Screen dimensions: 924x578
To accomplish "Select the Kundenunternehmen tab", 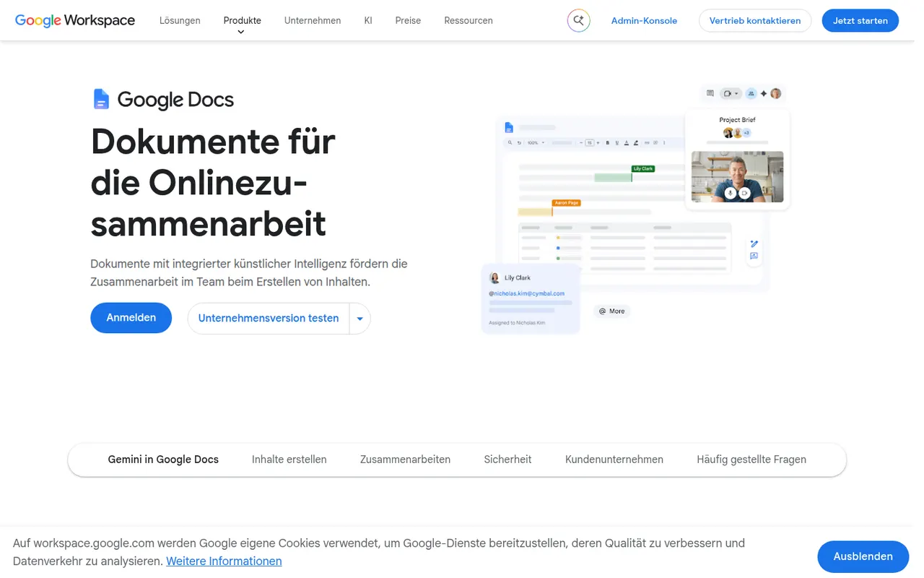I will click(x=614, y=460).
